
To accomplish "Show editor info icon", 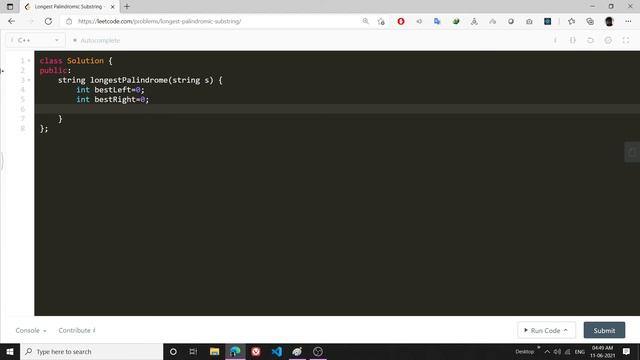I will click(555, 40).
